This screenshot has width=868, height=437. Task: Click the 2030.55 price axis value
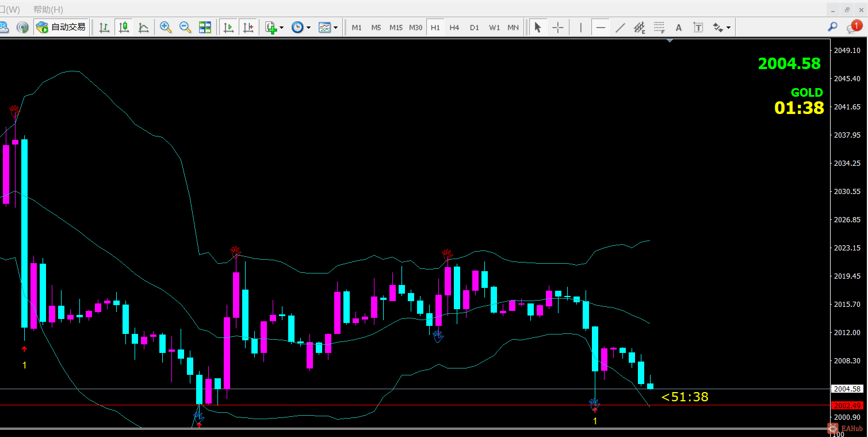847,191
